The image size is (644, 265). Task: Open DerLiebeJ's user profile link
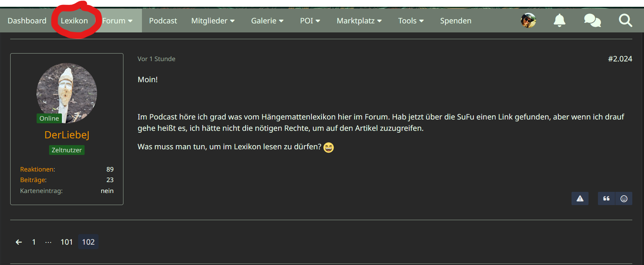coord(67,135)
